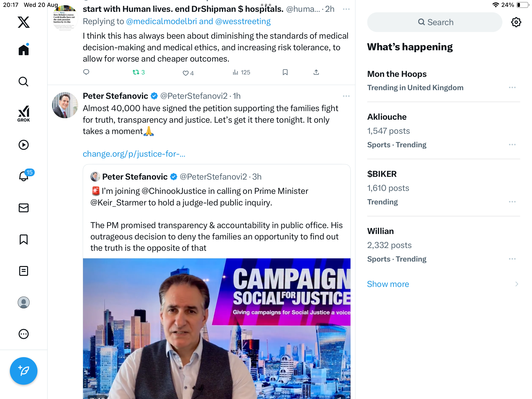Go to the Home tab

pos(24,50)
